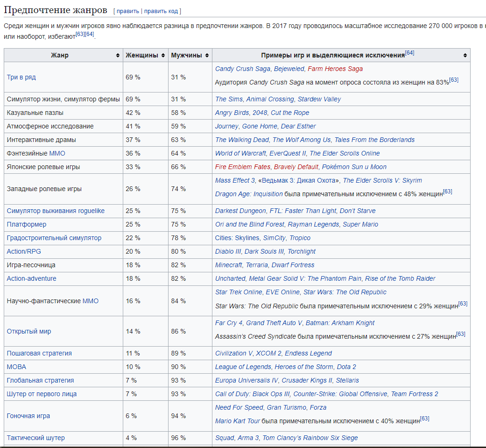This screenshot has height=448, width=486.
Task: Open the SimCity link
Action: [275, 238]
